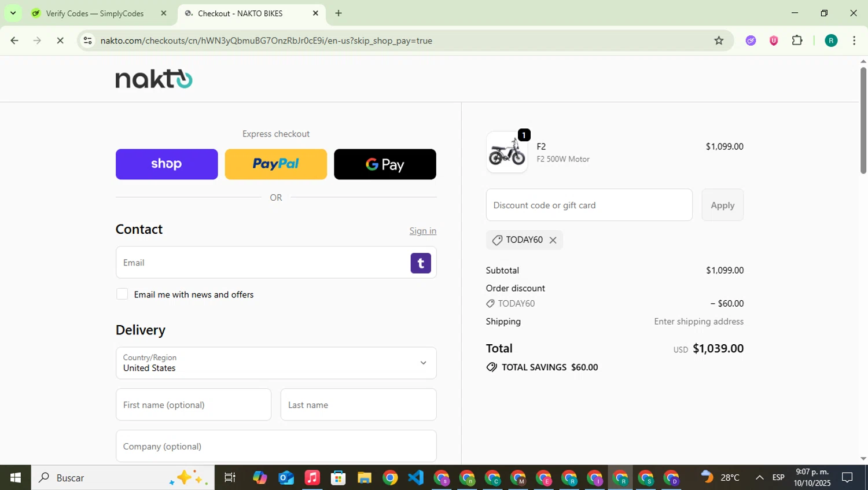Open plain Google Chrome taskbar icon
The height and width of the screenshot is (490, 868).
point(390,477)
